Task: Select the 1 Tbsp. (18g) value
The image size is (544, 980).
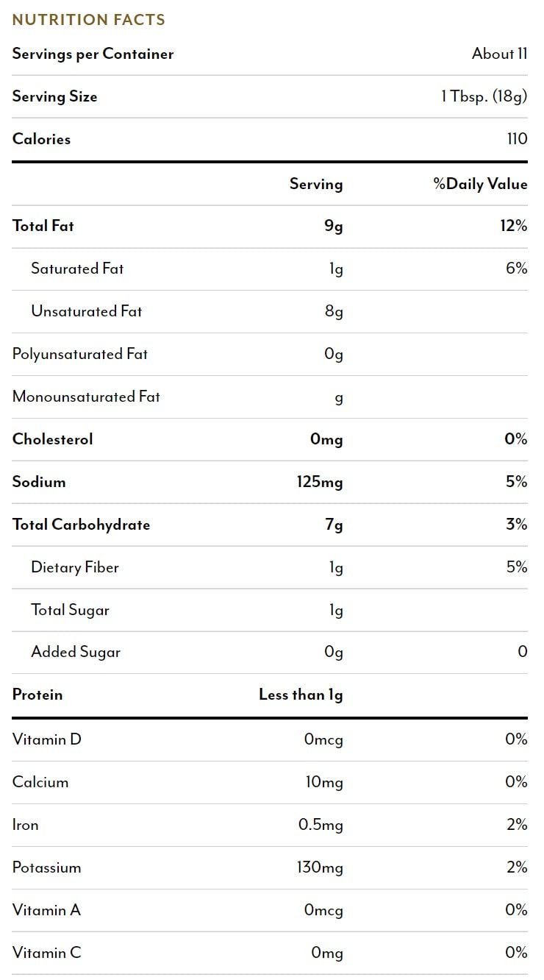Action: (484, 96)
